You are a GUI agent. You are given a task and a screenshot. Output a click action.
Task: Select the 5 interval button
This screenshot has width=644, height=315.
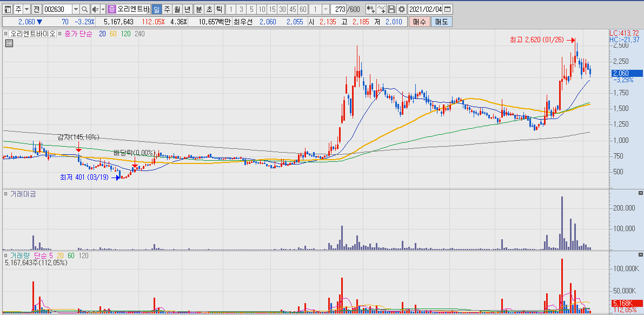pyautogui.click(x=251, y=9)
